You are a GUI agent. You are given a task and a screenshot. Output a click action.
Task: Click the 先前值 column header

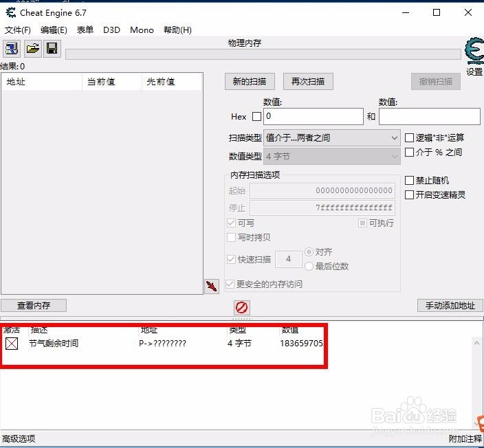(x=172, y=82)
